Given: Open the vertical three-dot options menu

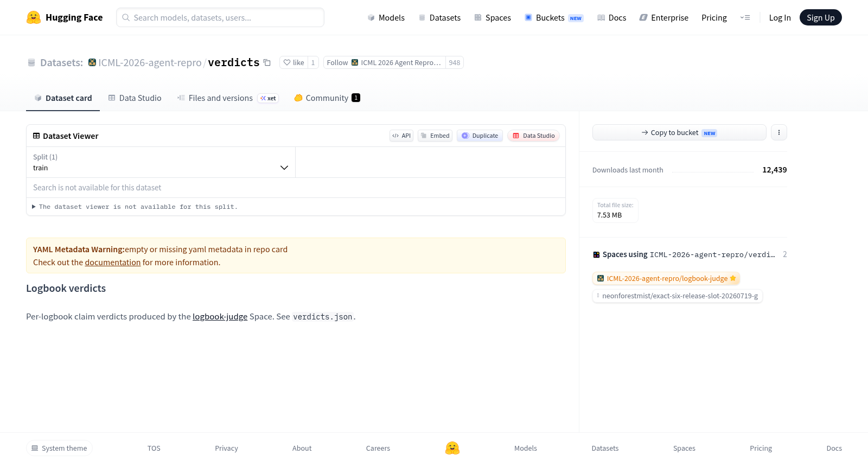Looking at the screenshot, I should tap(778, 132).
